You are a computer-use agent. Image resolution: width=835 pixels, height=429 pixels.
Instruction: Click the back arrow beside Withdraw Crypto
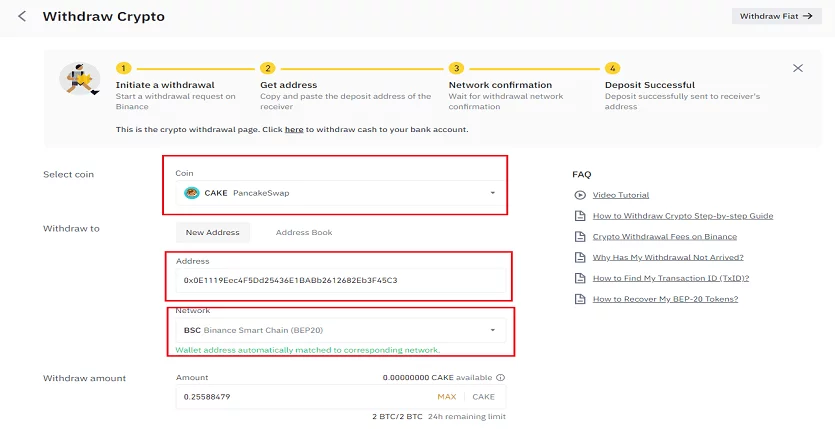point(22,17)
